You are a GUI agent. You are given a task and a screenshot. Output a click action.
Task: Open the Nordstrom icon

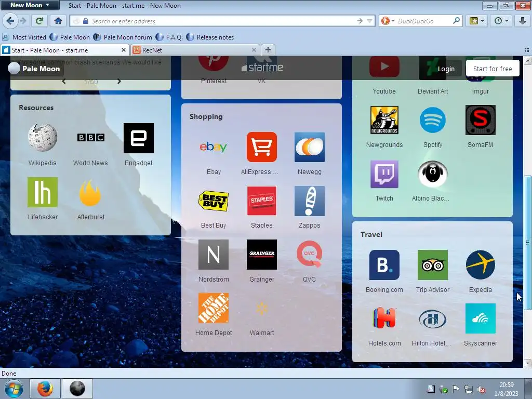click(x=214, y=255)
